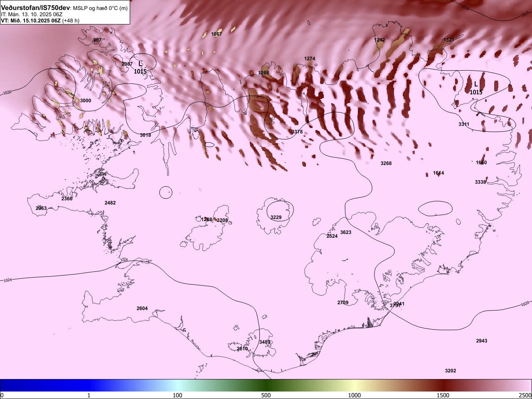Click the height value '3378'

coord(297,132)
